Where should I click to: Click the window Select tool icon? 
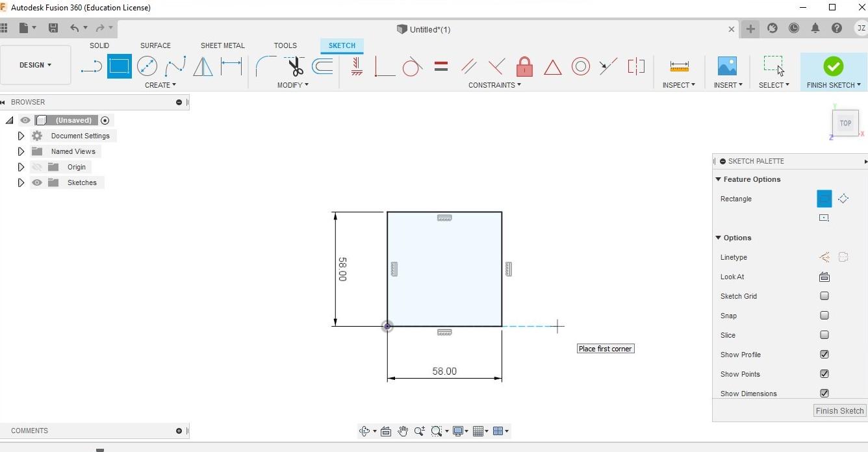[x=773, y=66]
